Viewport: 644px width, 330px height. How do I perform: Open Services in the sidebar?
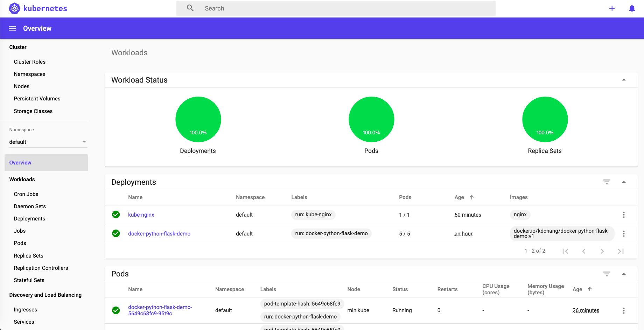click(24, 322)
